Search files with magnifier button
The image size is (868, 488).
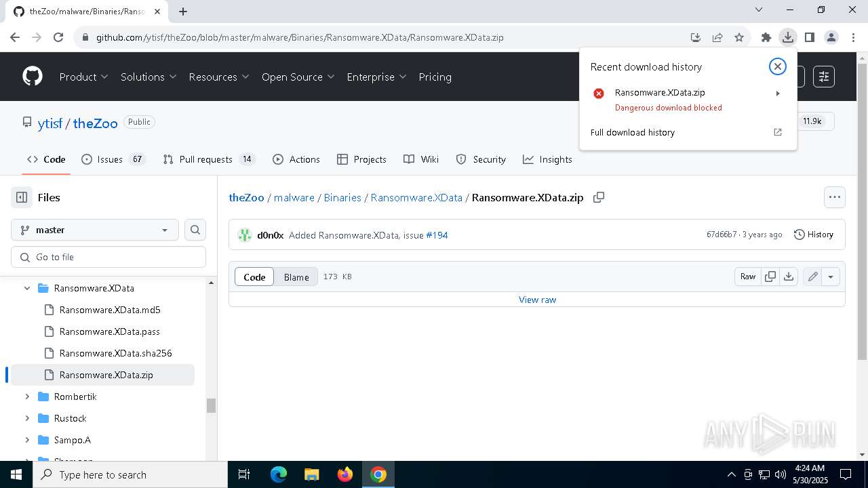coord(195,230)
